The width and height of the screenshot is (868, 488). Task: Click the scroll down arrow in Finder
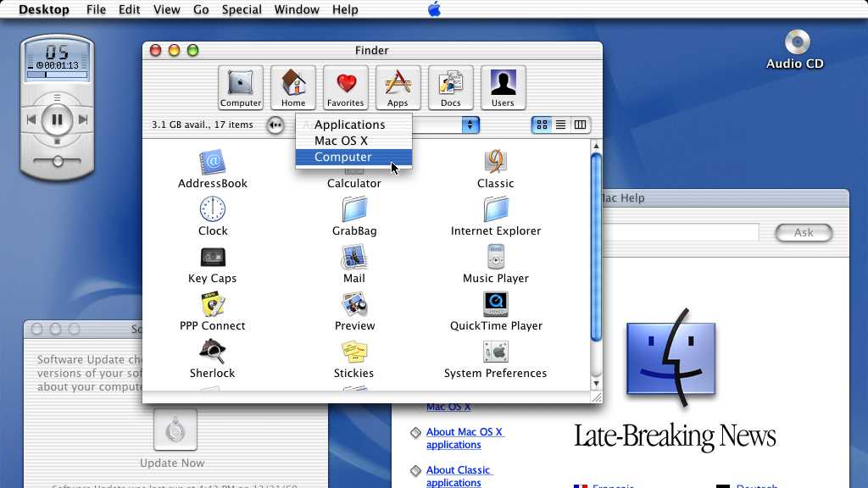point(596,383)
